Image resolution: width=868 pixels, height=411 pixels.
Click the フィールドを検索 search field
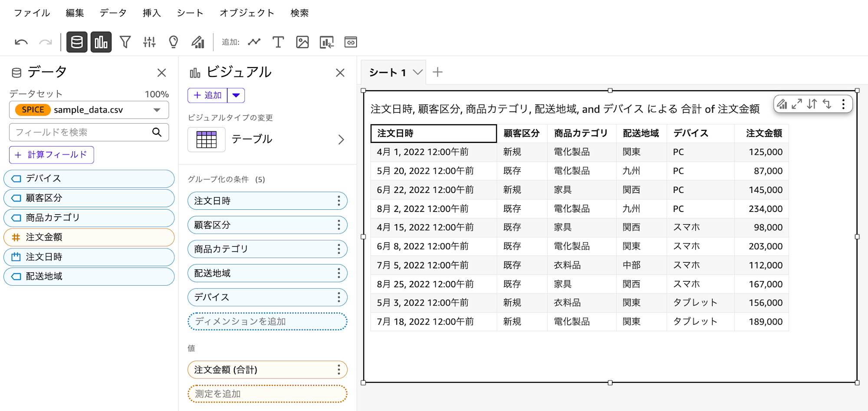pos(82,132)
